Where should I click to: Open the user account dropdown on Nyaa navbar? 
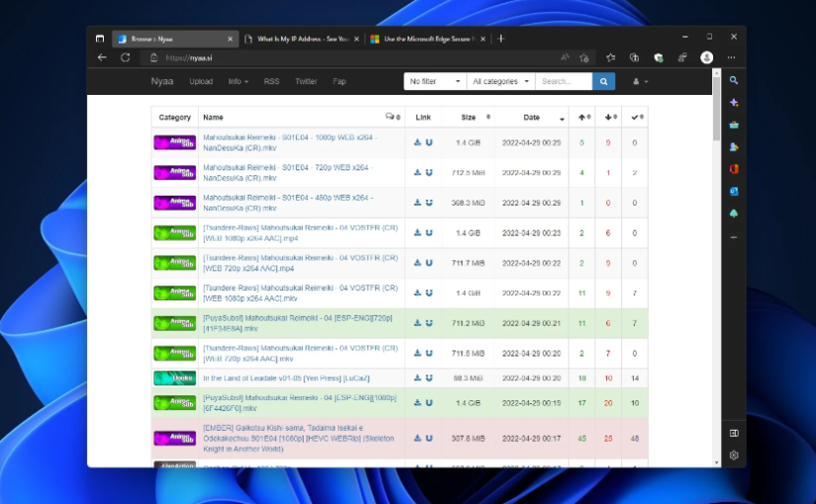click(x=640, y=82)
